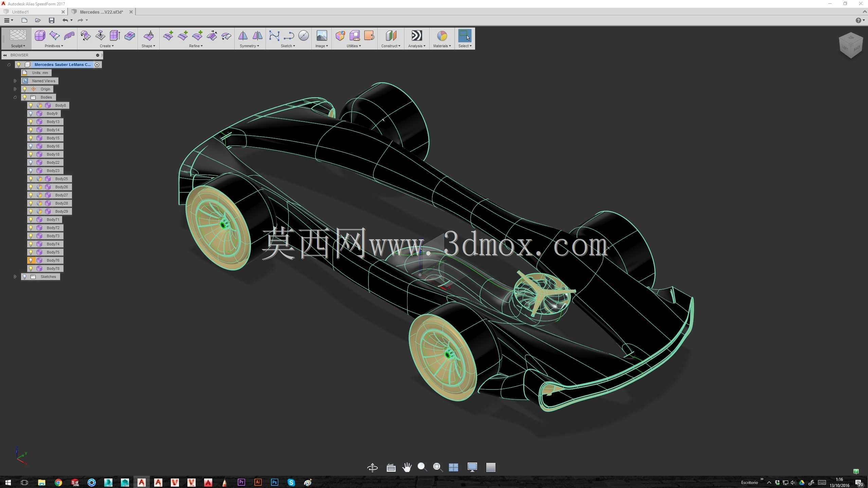Collapse the root Mercedes Sauber component
Image resolution: width=868 pixels, height=488 pixels.
(x=9, y=65)
